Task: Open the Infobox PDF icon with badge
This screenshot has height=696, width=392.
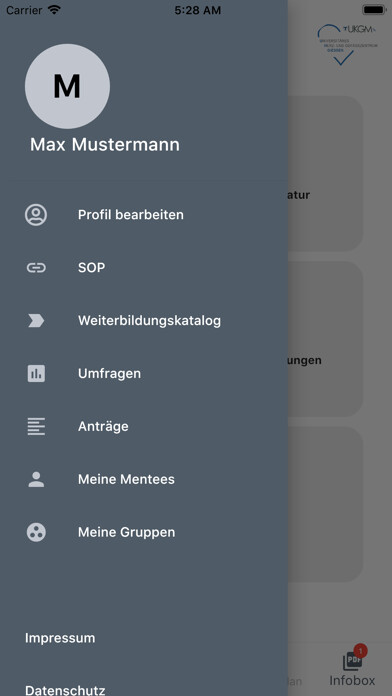Action: [354, 659]
